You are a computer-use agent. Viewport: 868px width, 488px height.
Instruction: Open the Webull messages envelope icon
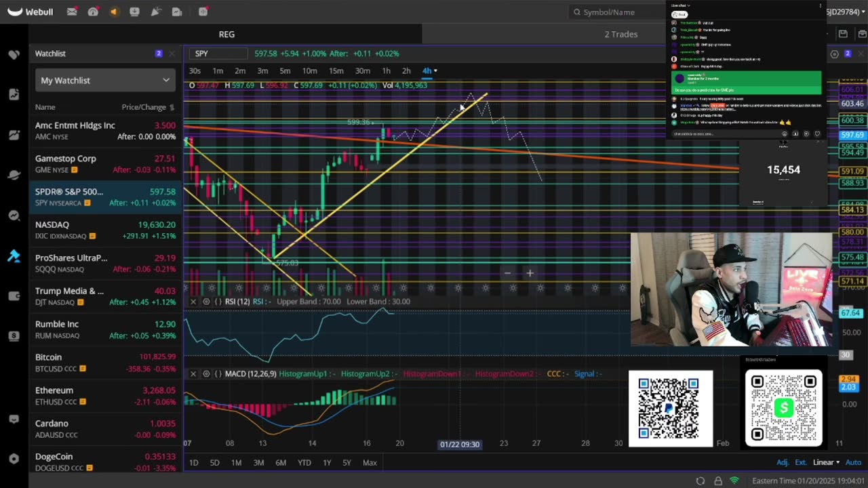[x=72, y=12]
